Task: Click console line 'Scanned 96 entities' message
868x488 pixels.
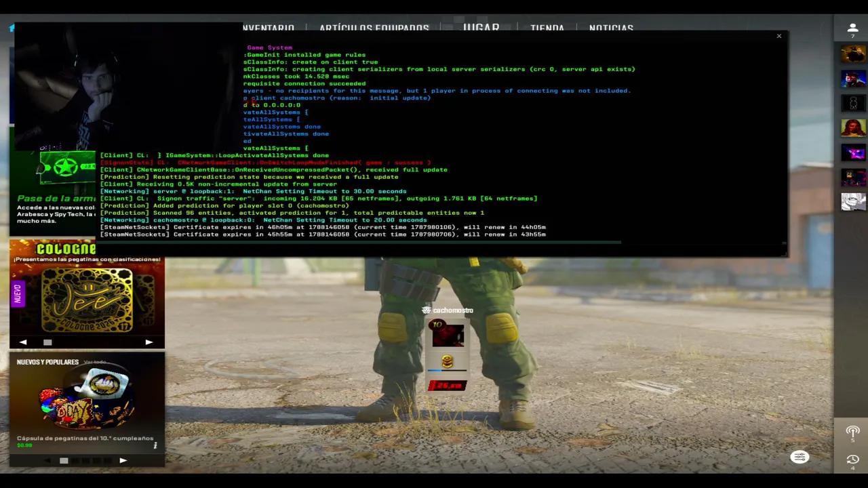Action: pos(292,213)
